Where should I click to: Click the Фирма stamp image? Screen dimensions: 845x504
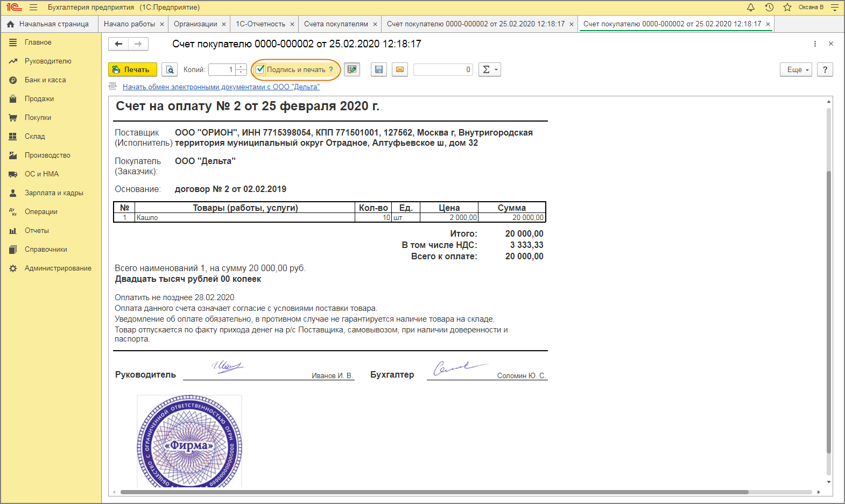click(x=189, y=441)
